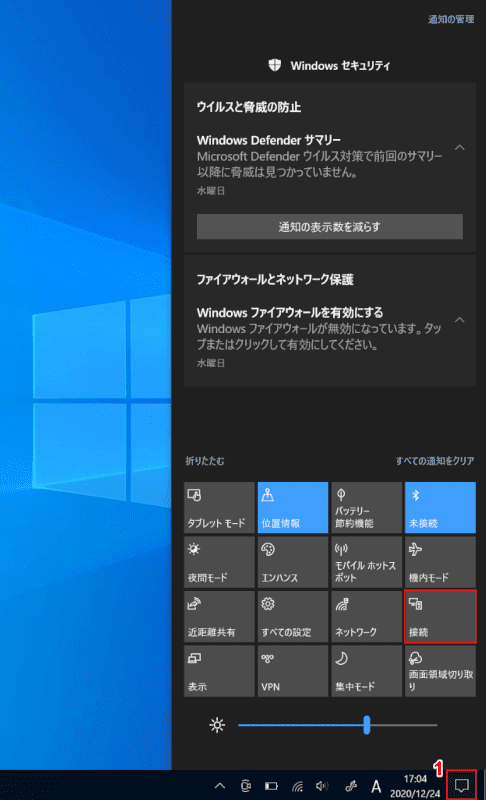
Task: Open the Windows Defender サマリー notification
Action: pos(321,164)
